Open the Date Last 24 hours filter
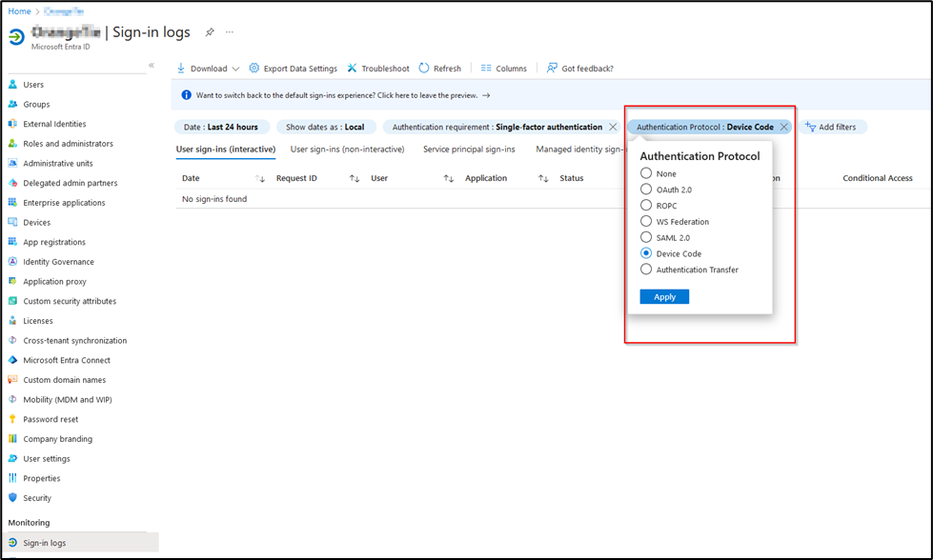This screenshot has width=933, height=560. point(221,126)
